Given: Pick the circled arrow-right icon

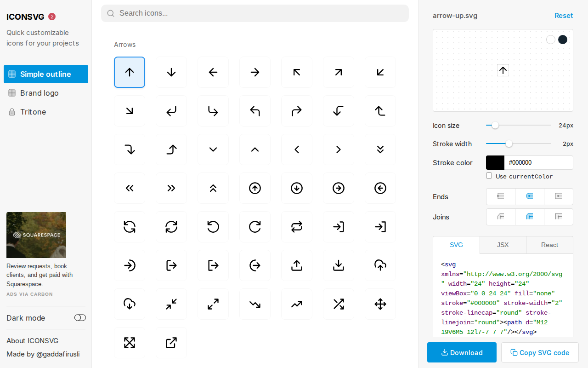Looking at the screenshot, I should 339,188.
